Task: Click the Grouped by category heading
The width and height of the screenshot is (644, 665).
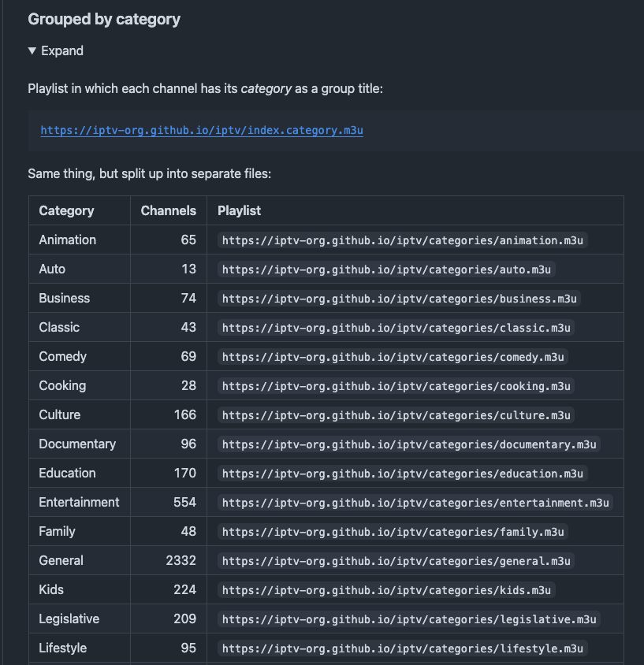Action: tap(104, 19)
